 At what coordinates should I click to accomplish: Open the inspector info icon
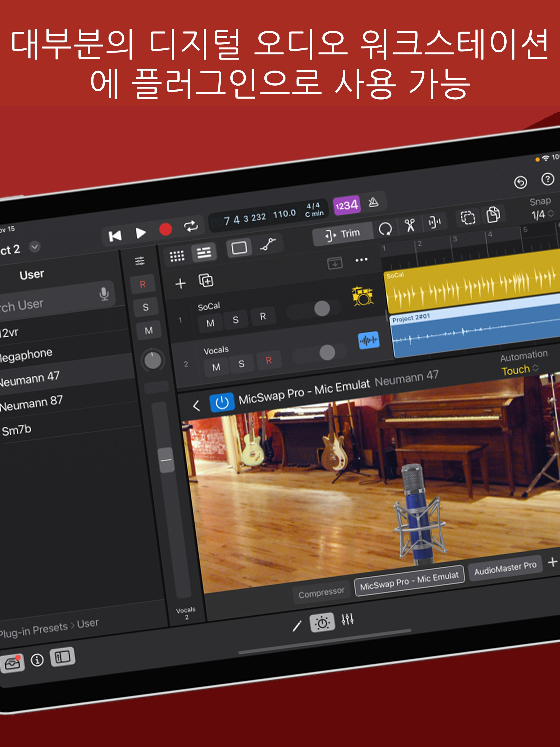click(x=37, y=660)
